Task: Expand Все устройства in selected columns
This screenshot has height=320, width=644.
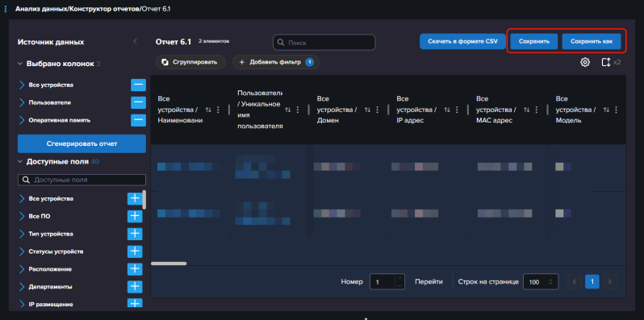Action: [22, 85]
